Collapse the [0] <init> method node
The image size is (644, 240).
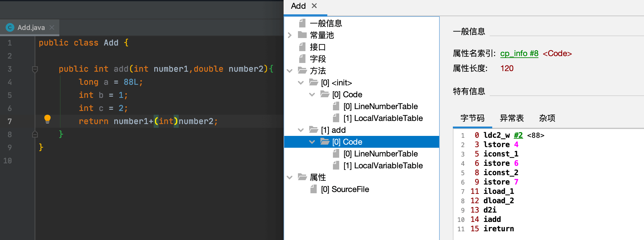301,83
